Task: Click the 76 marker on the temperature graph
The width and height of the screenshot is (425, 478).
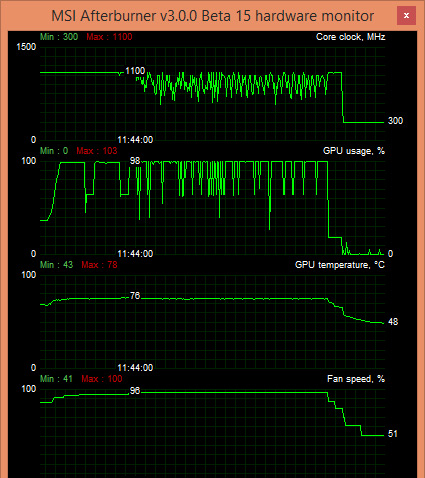Action: pyautogui.click(x=135, y=296)
